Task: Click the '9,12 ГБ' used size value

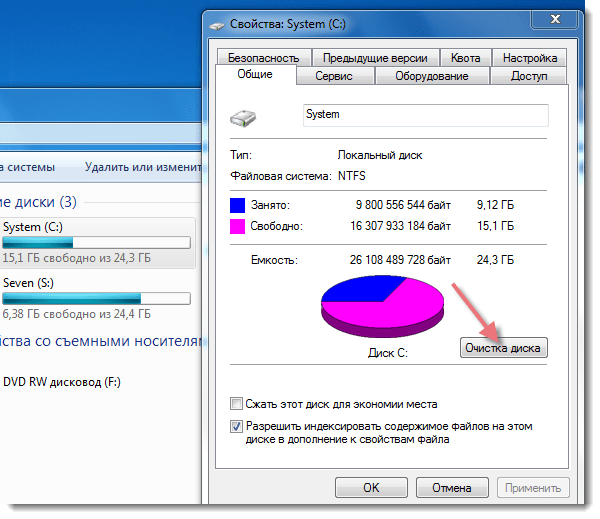Action: 495,205
